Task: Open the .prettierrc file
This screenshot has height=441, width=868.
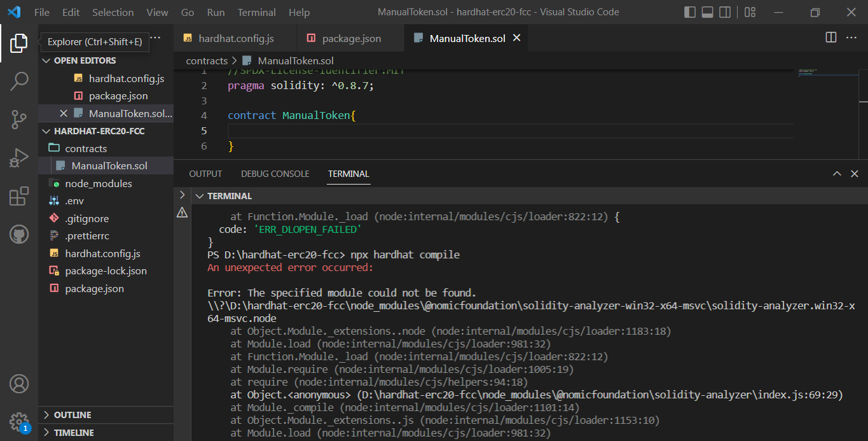Action: [86, 235]
